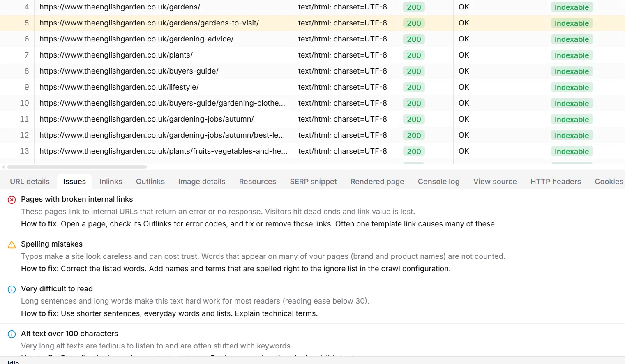Click the info icon beside Very difficult to read
The height and width of the screenshot is (364, 625).
pyautogui.click(x=12, y=289)
